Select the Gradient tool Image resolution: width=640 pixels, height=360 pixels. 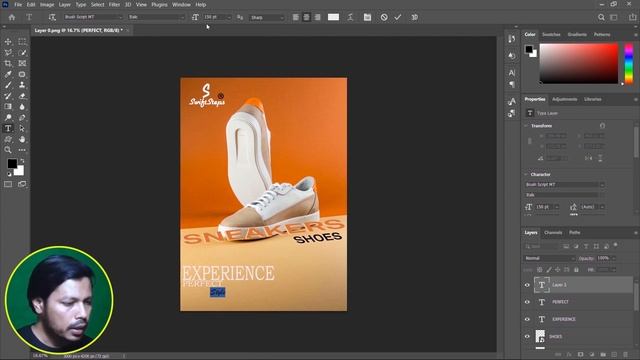pyautogui.click(x=8, y=107)
